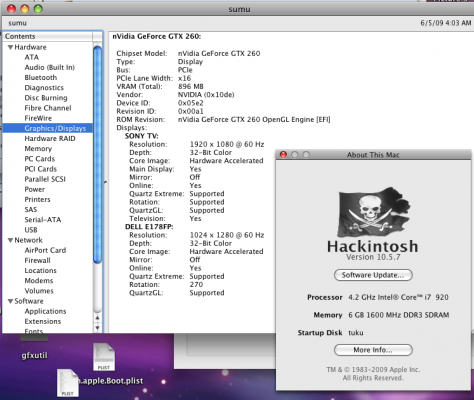Select ATA in the Contents list
474x400 pixels.
[32, 57]
